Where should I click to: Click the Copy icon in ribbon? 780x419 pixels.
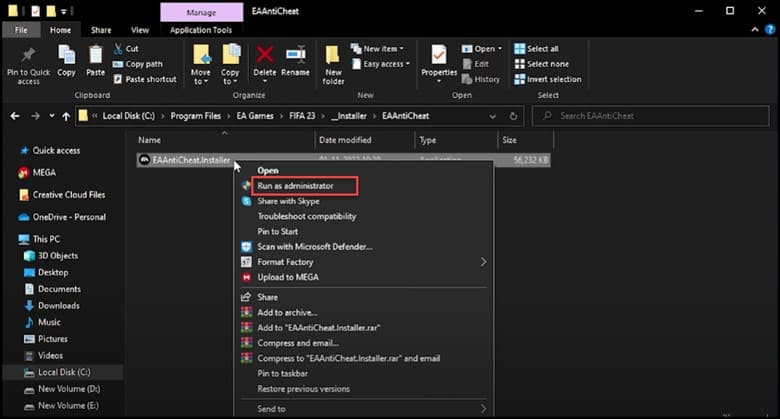tap(66, 56)
